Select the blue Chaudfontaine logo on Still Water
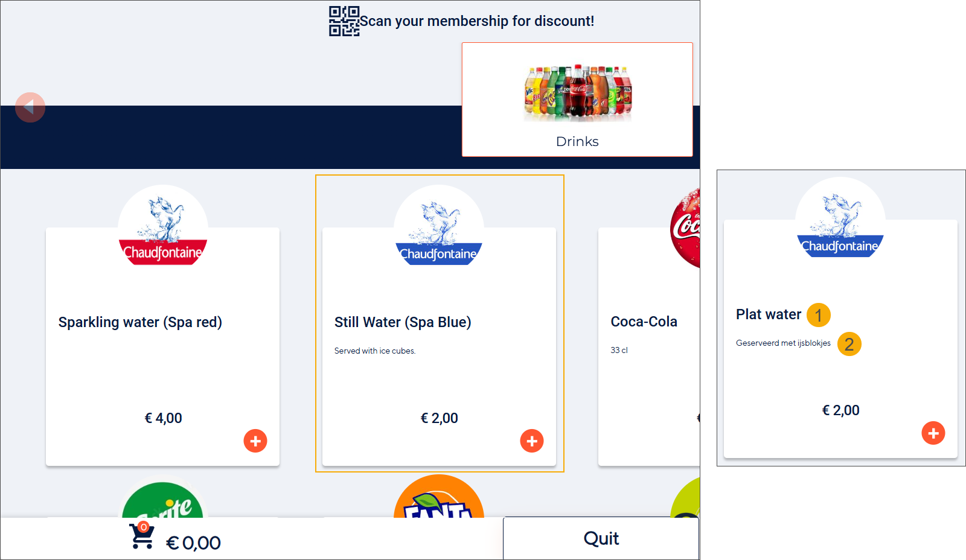 (439, 229)
